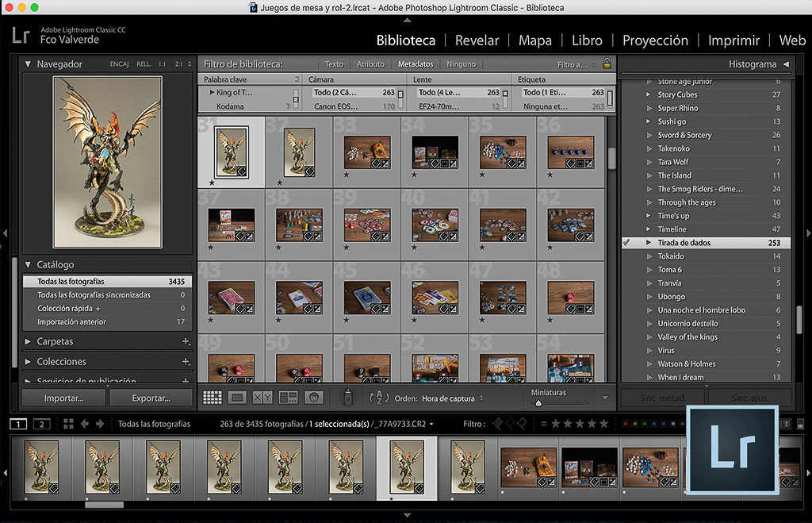Open the Palabra clave column options icon
Image resolution: width=812 pixels, height=523 pixels.
pos(297,79)
